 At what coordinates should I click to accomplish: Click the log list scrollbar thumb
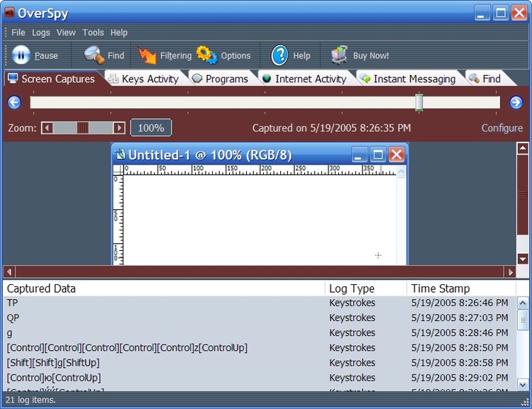pyautogui.click(x=523, y=320)
